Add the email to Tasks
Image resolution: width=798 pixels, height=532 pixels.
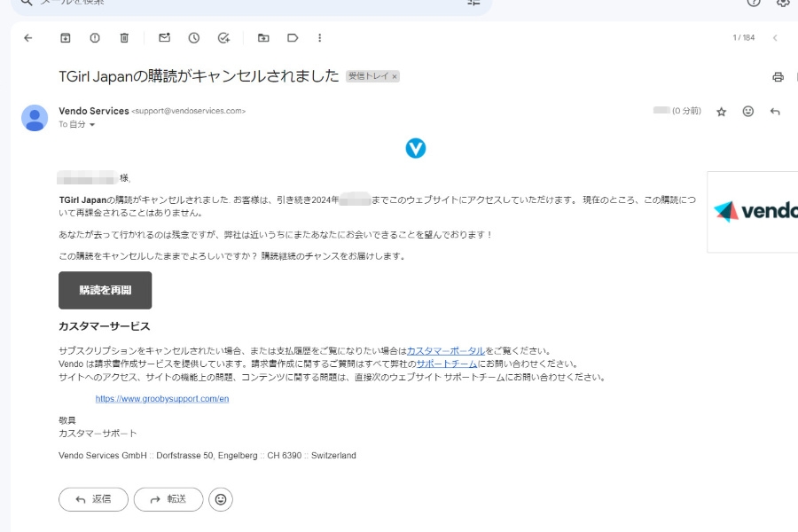coord(223,37)
